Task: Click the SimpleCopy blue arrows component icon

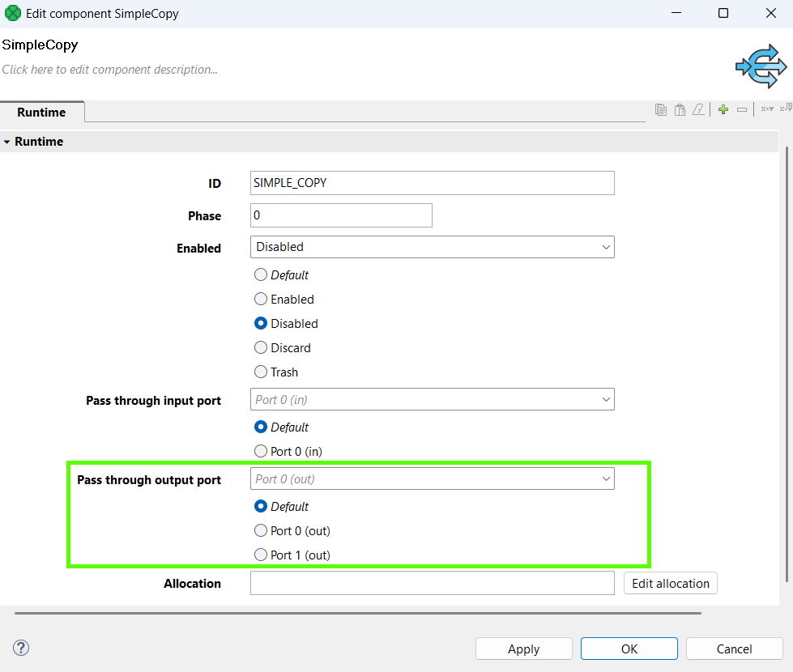Action: (761, 67)
